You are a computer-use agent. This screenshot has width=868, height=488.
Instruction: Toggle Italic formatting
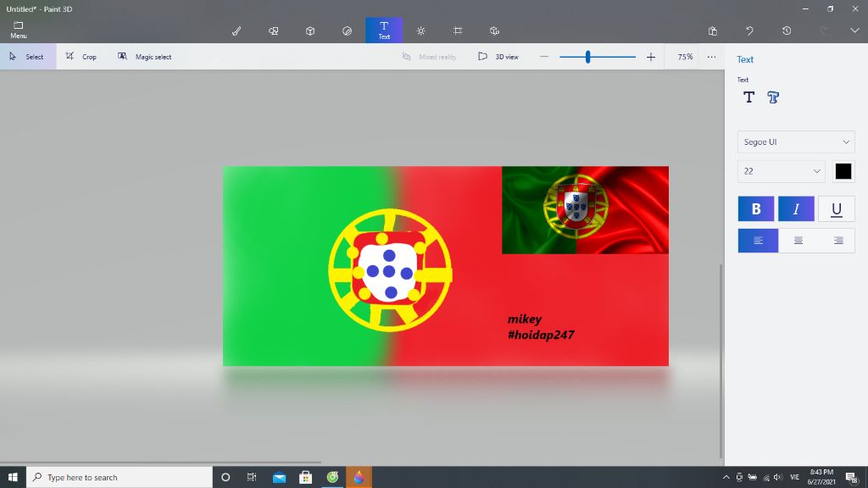(x=796, y=208)
